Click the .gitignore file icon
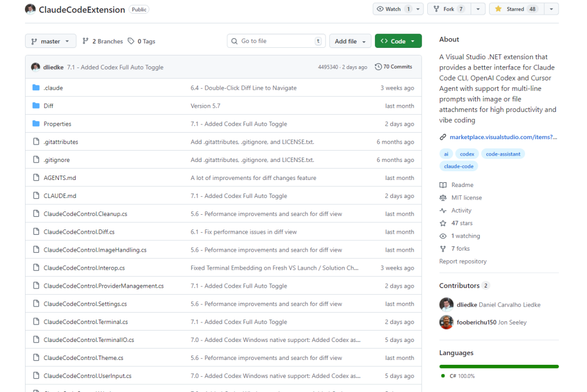Screen dimensions: 587x392 coord(36,159)
